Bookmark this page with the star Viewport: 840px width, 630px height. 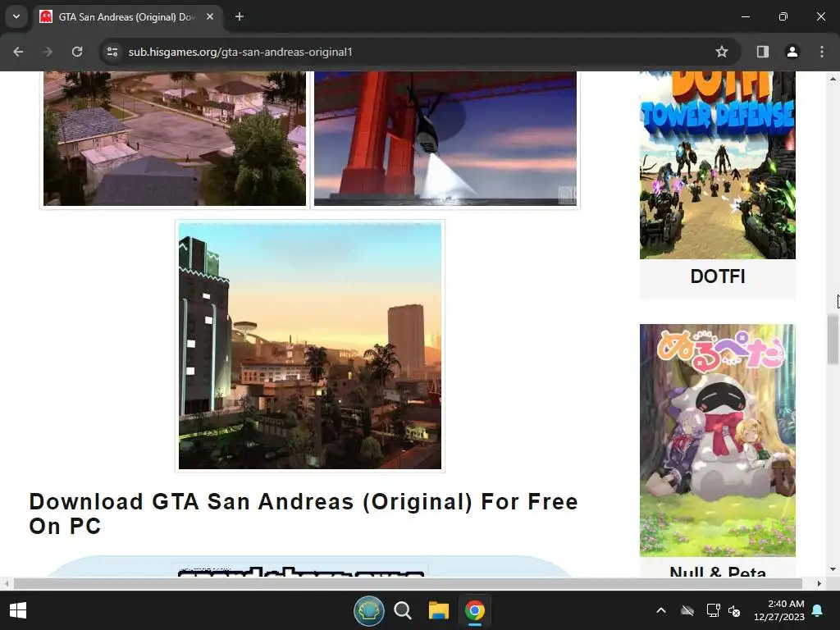[x=722, y=52]
